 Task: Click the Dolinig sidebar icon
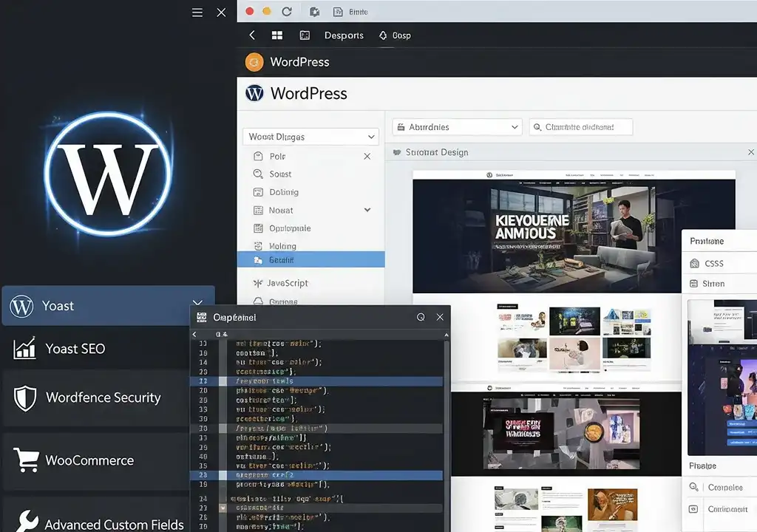click(258, 192)
